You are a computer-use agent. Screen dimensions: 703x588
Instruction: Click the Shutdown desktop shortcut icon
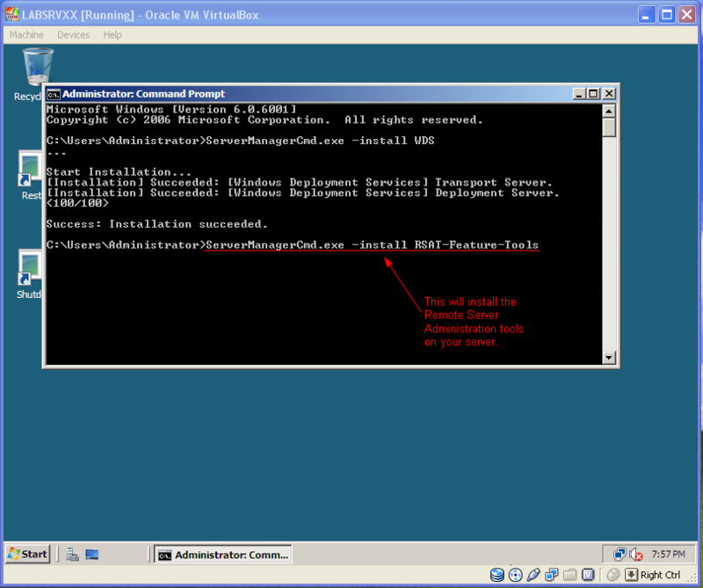pyautogui.click(x=30, y=268)
